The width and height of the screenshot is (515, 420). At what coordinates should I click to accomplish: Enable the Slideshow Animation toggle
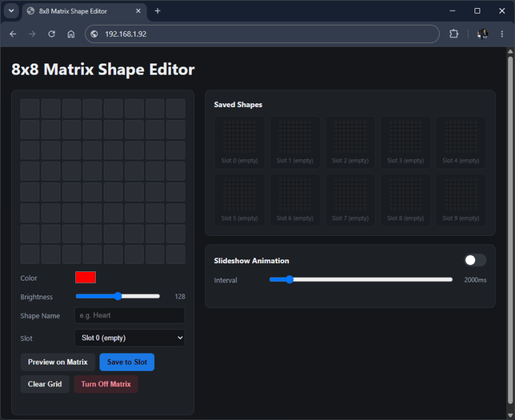click(475, 260)
